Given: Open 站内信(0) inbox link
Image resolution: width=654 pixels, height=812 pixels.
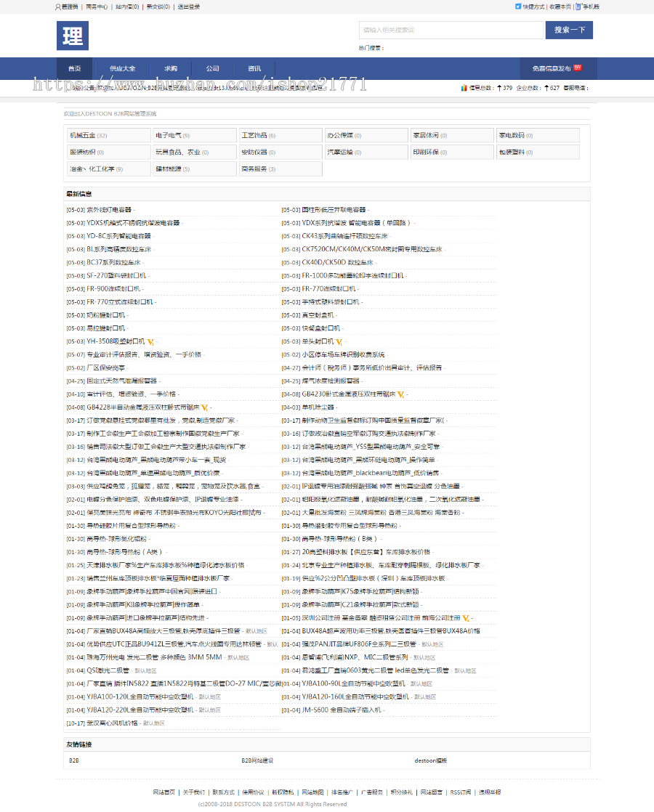Looking at the screenshot, I should (127, 7).
